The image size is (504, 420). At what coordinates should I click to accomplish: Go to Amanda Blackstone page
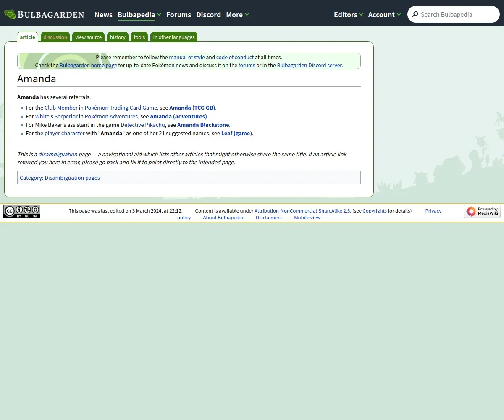click(203, 125)
